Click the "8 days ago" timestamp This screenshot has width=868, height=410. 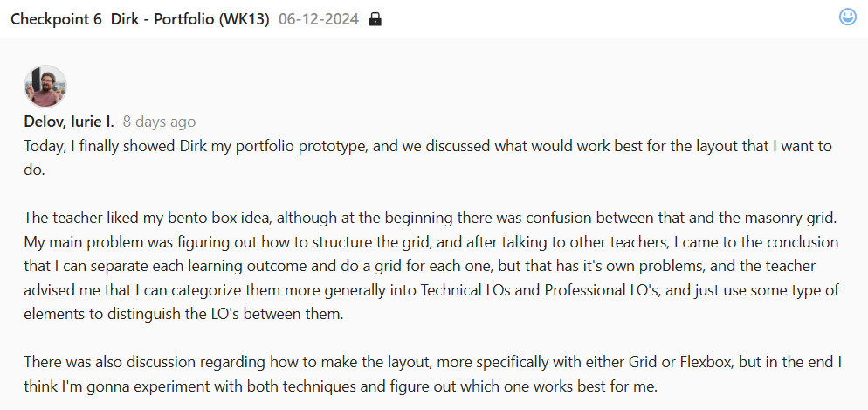[159, 122]
